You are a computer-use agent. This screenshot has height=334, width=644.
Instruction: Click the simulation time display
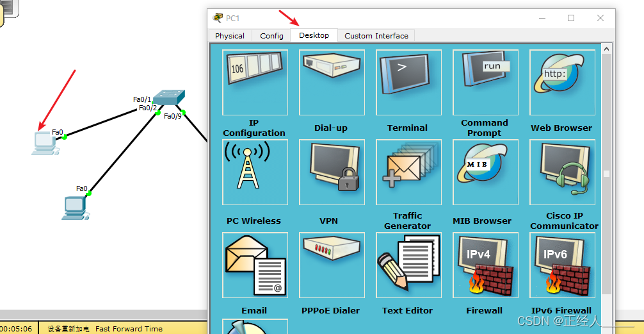(16, 329)
